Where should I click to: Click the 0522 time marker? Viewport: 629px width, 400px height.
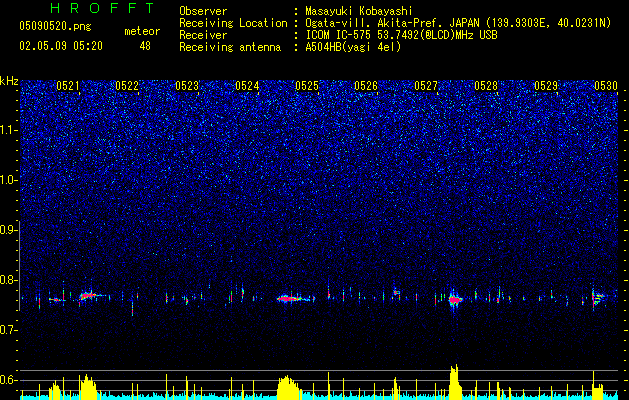tap(127, 86)
